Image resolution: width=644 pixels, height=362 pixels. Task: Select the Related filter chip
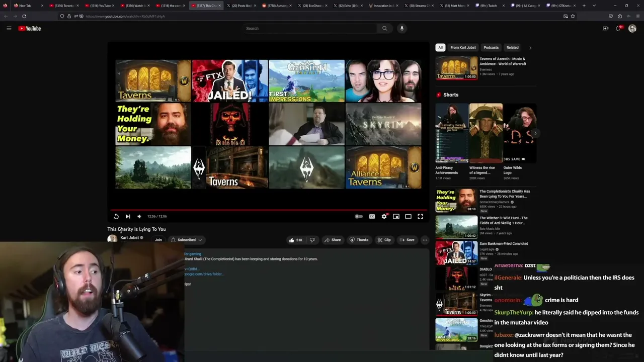[x=512, y=48]
